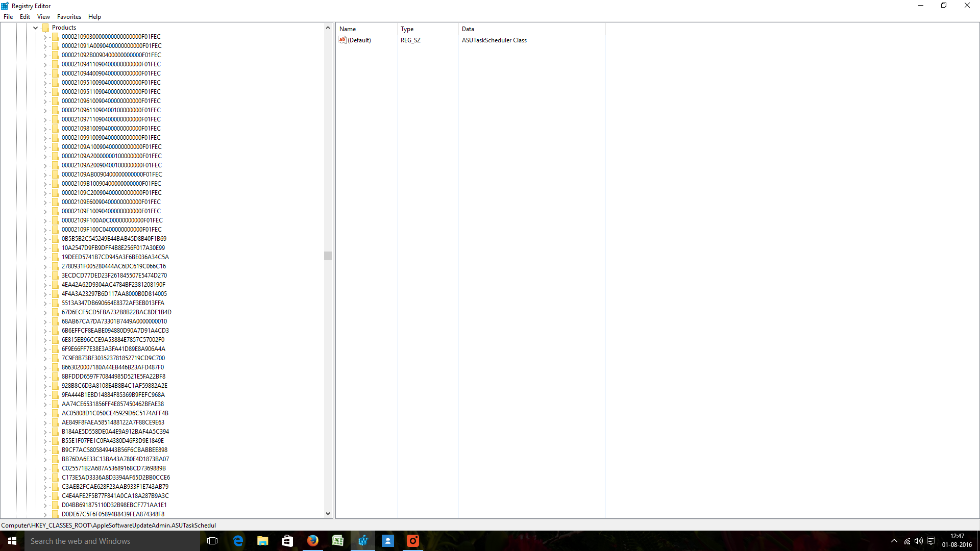The image size is (980, 551).
Task: Click the volume speaker tray icon
Action: (919, 541)
